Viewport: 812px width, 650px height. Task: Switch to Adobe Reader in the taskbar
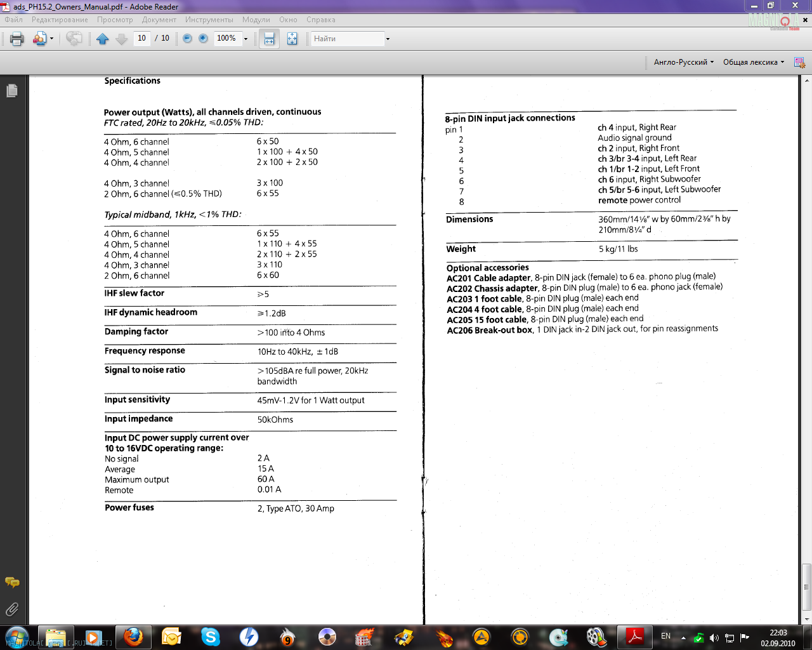coord(636,637)
